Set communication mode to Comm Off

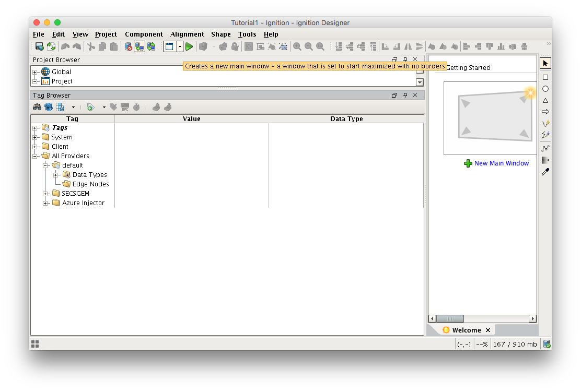(128, 46)
